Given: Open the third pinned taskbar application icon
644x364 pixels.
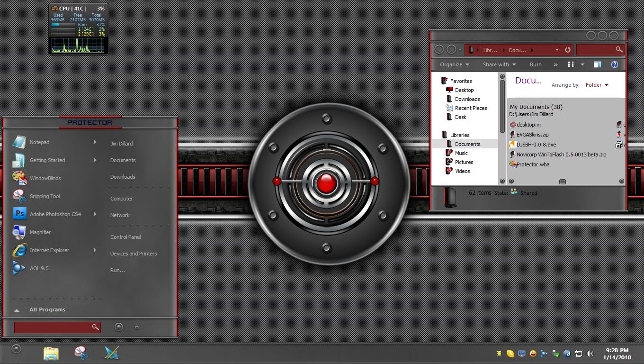Looking at the screenshot, I should 112,353.
